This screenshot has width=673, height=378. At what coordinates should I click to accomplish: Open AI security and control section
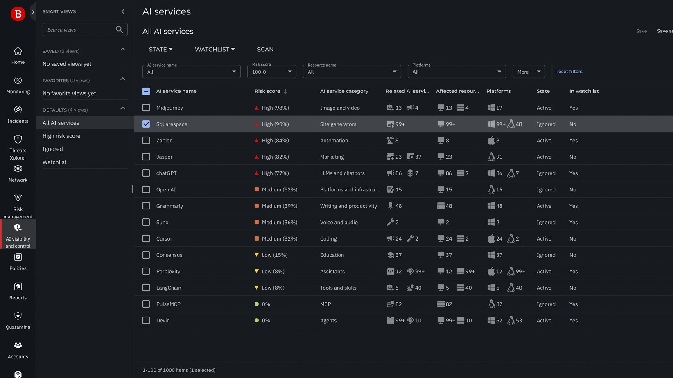coord(18,234)
